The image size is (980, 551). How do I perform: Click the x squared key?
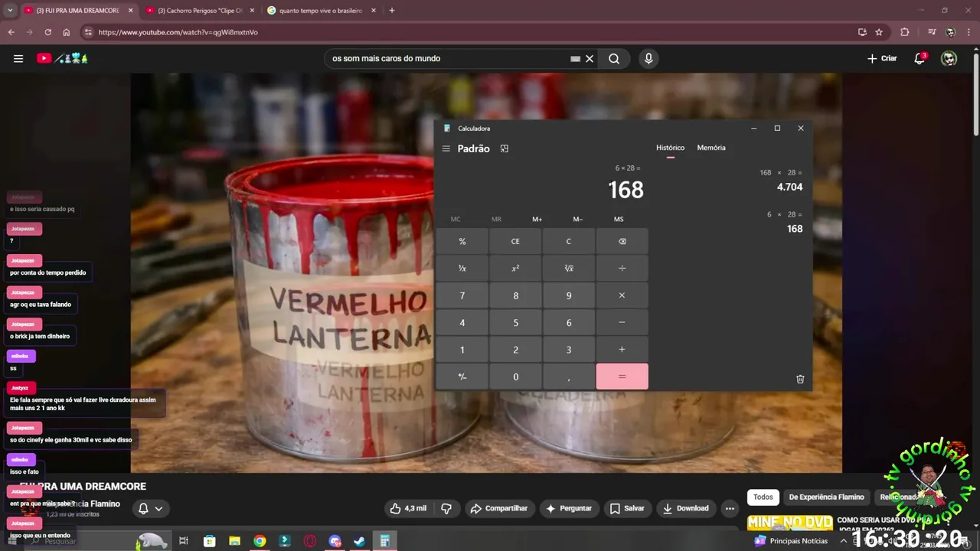click(x=515, y=269)
